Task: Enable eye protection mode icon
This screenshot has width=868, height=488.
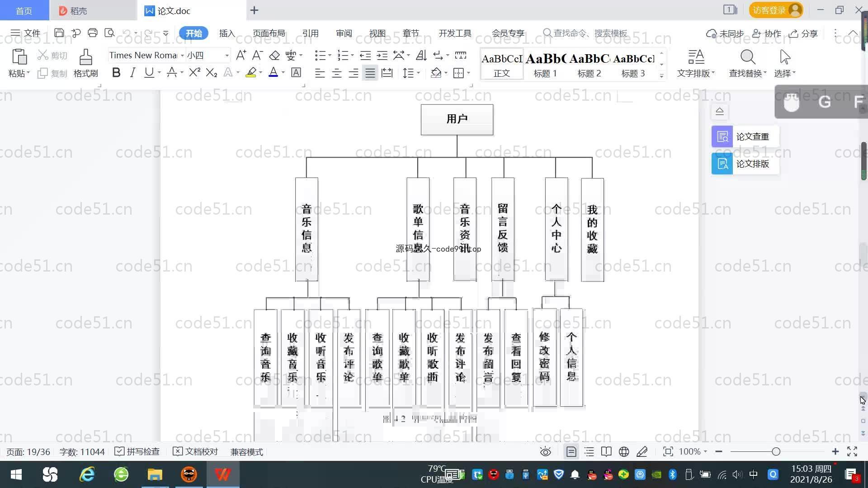Action: point(546,452)
